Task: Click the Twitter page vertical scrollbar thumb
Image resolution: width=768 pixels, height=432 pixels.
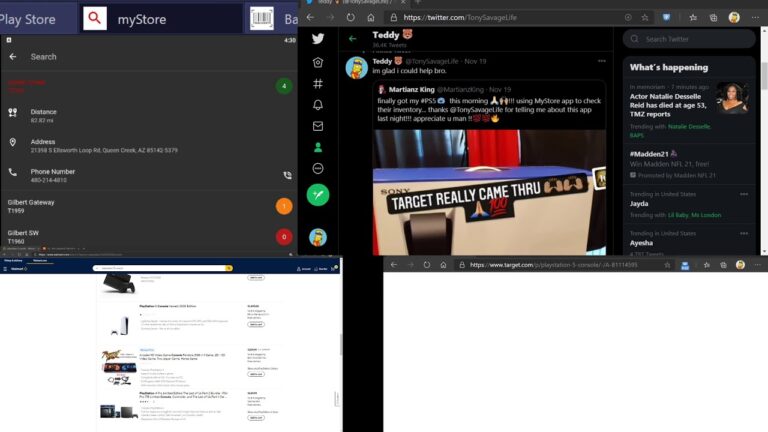Action: 764,76
